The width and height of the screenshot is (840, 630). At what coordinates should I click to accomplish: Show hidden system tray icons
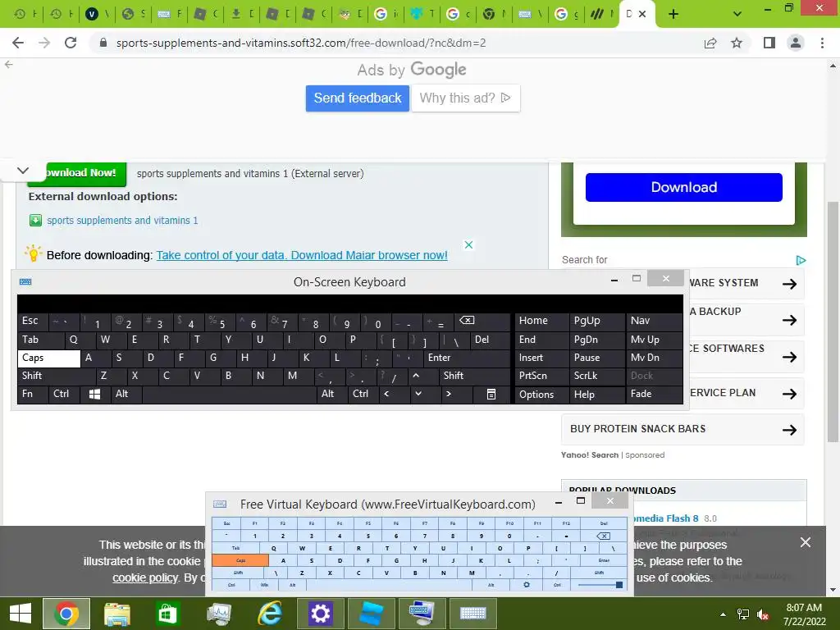(x=724, y=614)
